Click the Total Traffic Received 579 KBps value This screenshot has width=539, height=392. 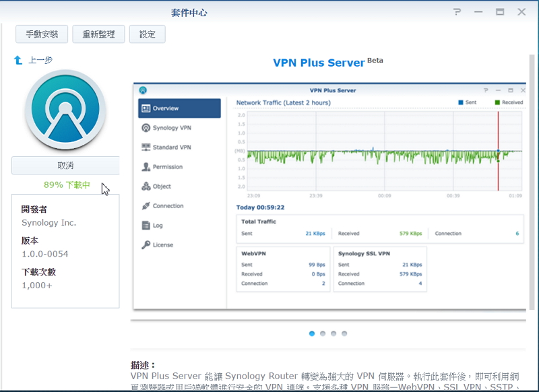[410, 234]
